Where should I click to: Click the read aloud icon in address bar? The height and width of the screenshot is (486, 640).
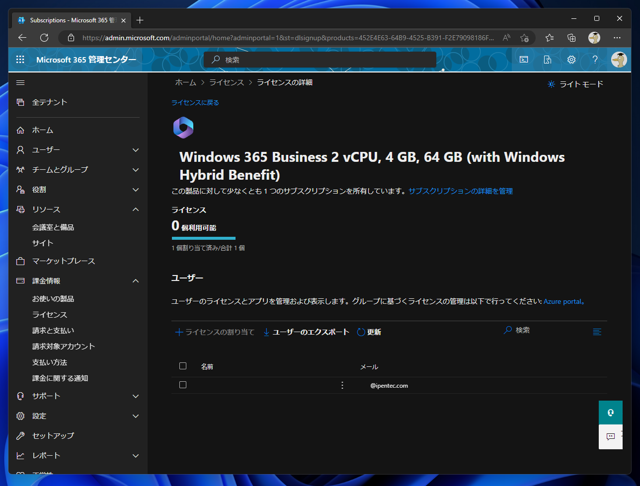(506, 38)
